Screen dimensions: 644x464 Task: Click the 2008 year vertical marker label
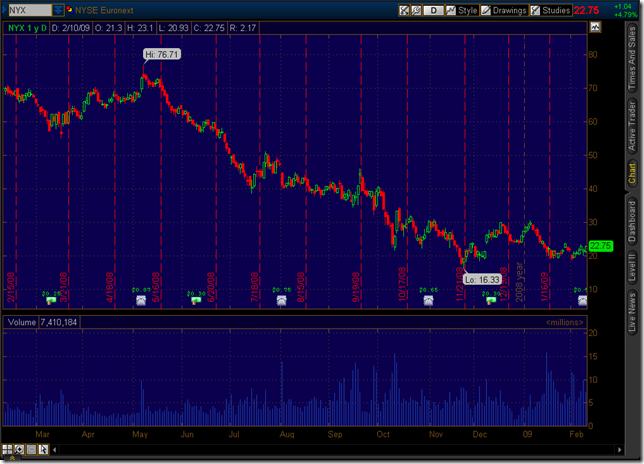pyautogui.click(x=519, y=282)
